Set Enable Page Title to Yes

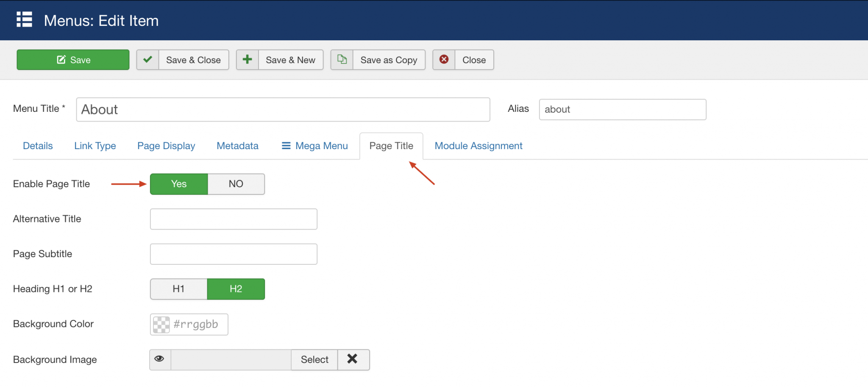click(179, 184)
